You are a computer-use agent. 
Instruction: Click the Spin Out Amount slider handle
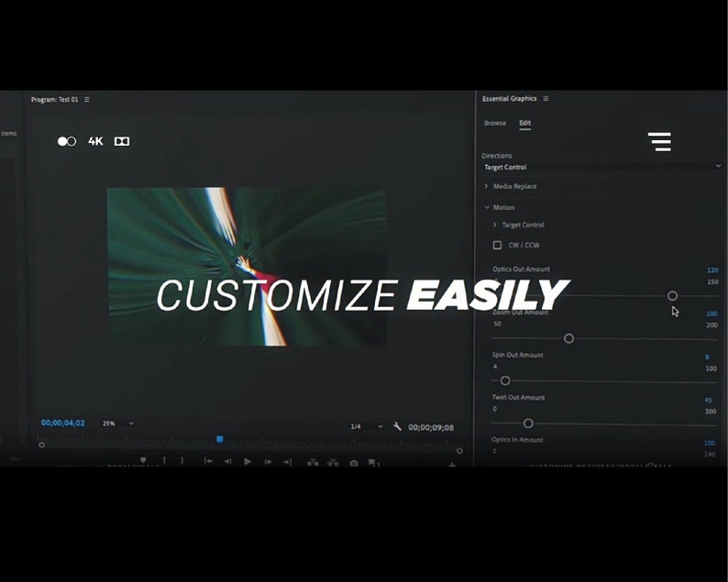point(505,380)
